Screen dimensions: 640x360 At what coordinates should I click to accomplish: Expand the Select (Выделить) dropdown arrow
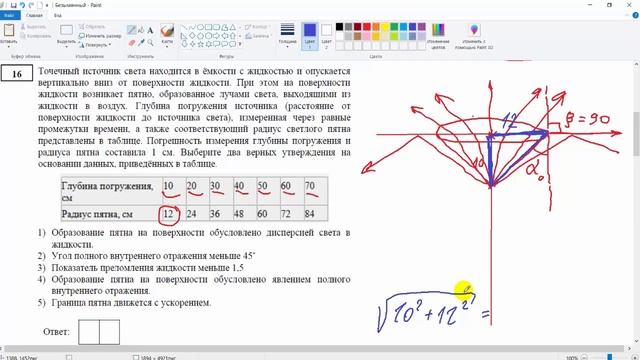coord(66,46)
